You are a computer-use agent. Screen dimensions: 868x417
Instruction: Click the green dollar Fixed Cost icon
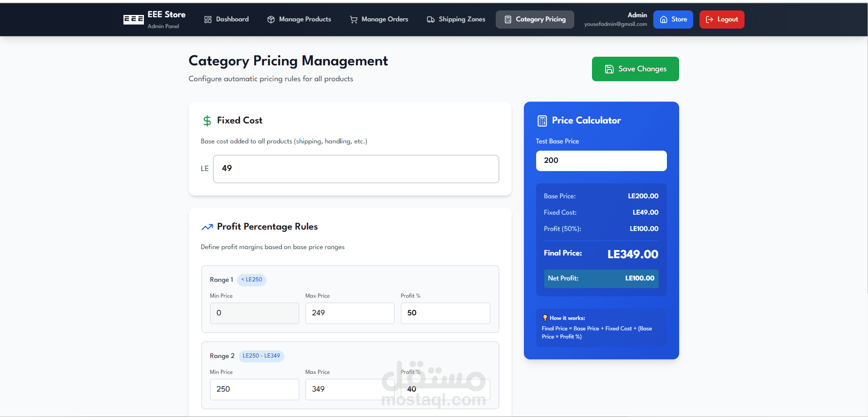pyautogui.click(x=207, y=121)
